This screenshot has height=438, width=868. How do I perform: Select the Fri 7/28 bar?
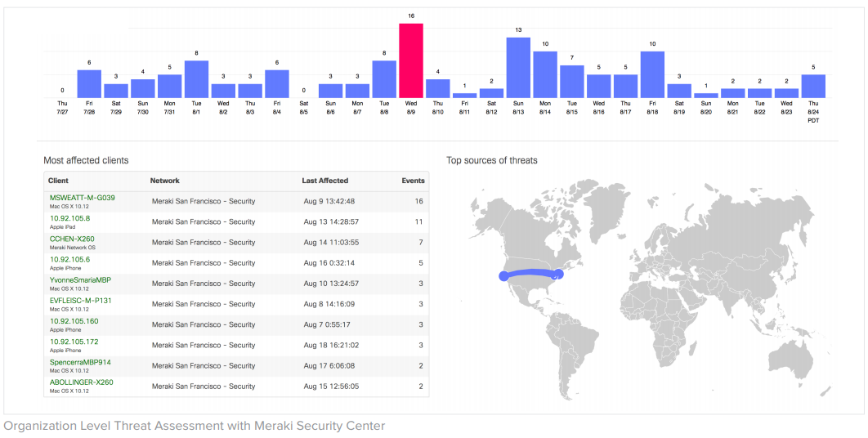coord(89,84)
